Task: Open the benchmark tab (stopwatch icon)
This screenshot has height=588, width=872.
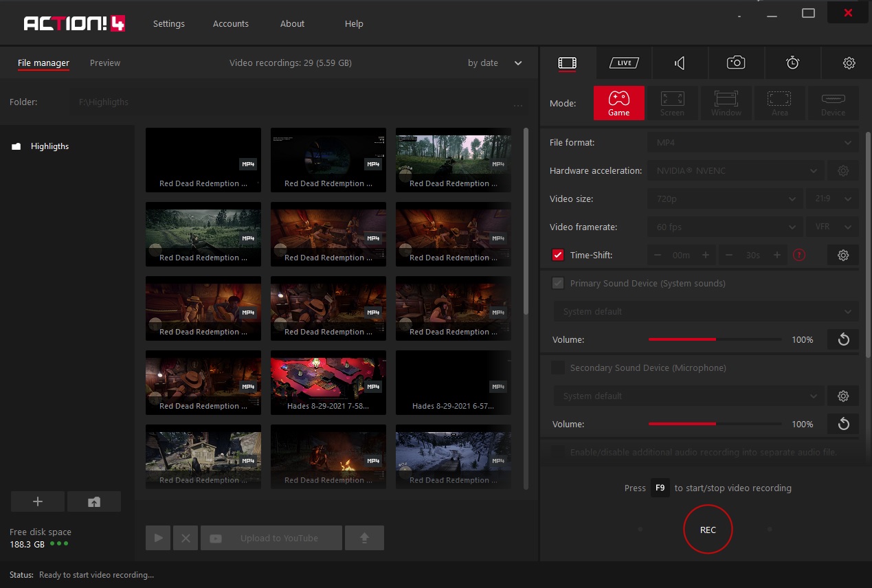Action: [792, 63]
